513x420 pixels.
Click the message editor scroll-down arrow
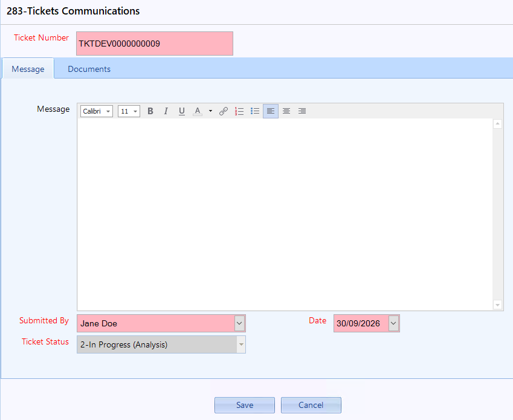(x=498, y=305)
